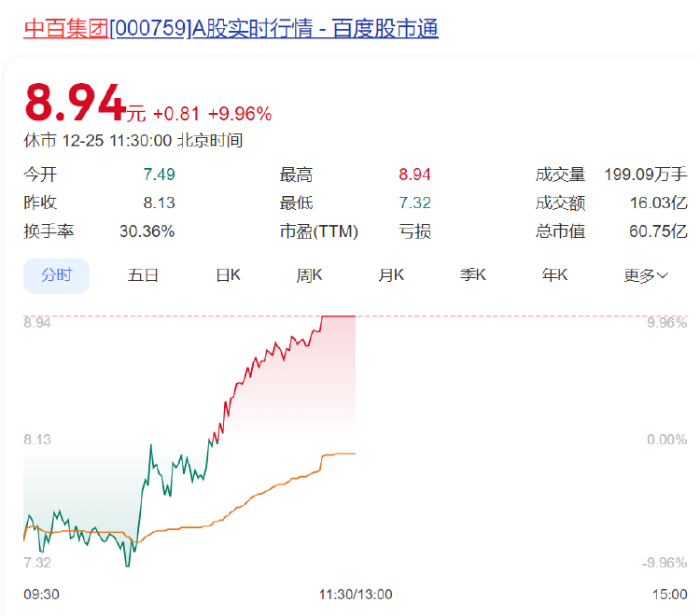Viewport: 700px width, 616px height.
Task: Click the orange average price line end
Action: 353,454
